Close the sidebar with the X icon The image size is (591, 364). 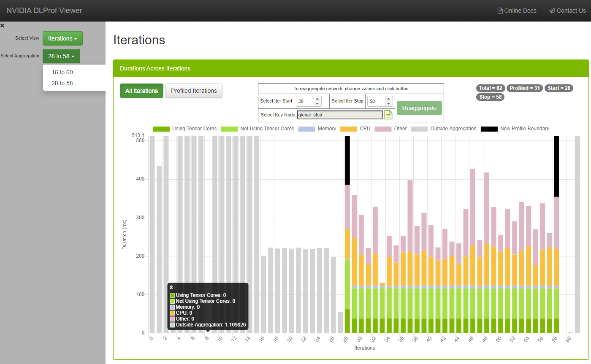(3, 26)
